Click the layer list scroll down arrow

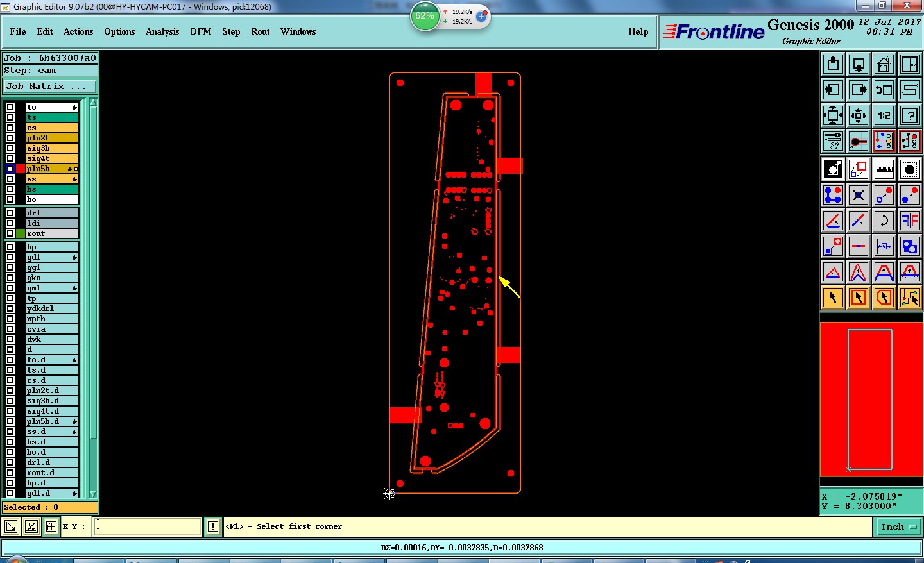pyautogui.click(x=93, y=494)
